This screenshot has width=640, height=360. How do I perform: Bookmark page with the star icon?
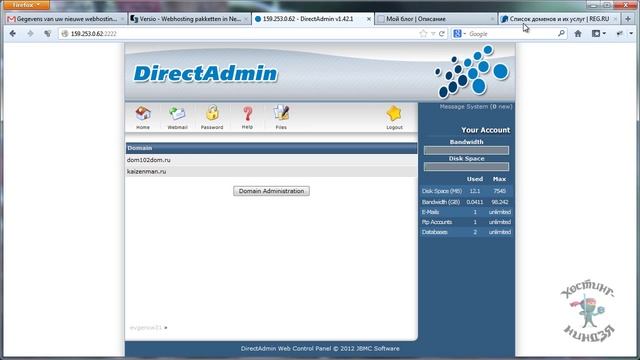(x=423, y=33)
